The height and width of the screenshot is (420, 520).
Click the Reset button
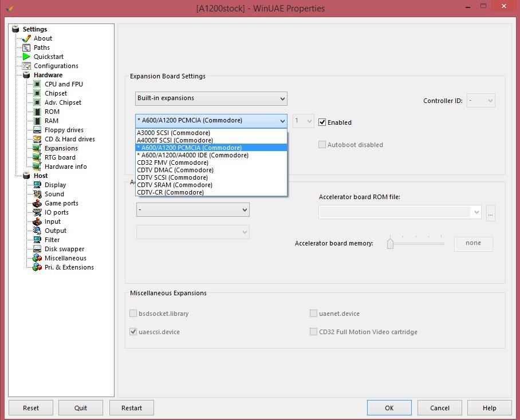click(31, 408)
